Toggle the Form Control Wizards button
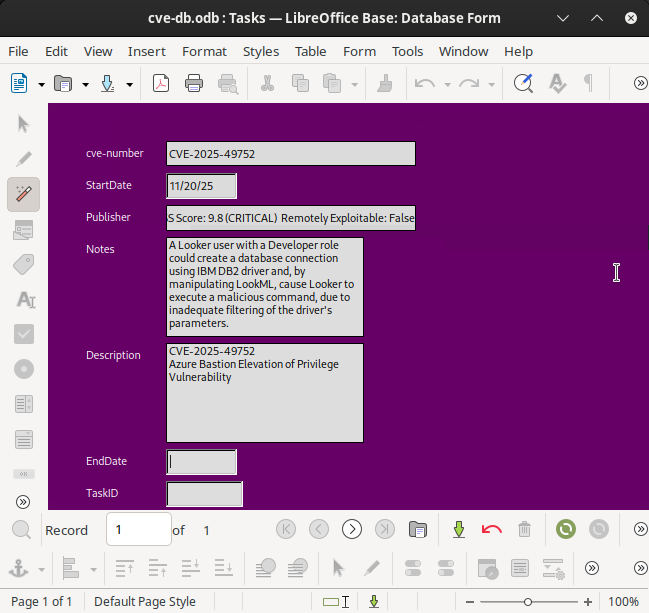Screen dimensions: 649x613 coord(24,193)
